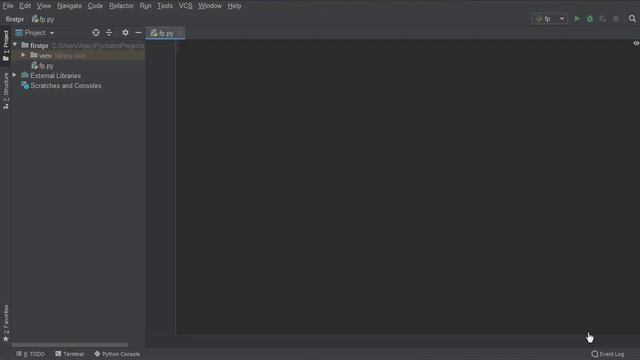The image size is (640, 360).
Task: Select Scratches and Consoles item
Action: [62, 86]
